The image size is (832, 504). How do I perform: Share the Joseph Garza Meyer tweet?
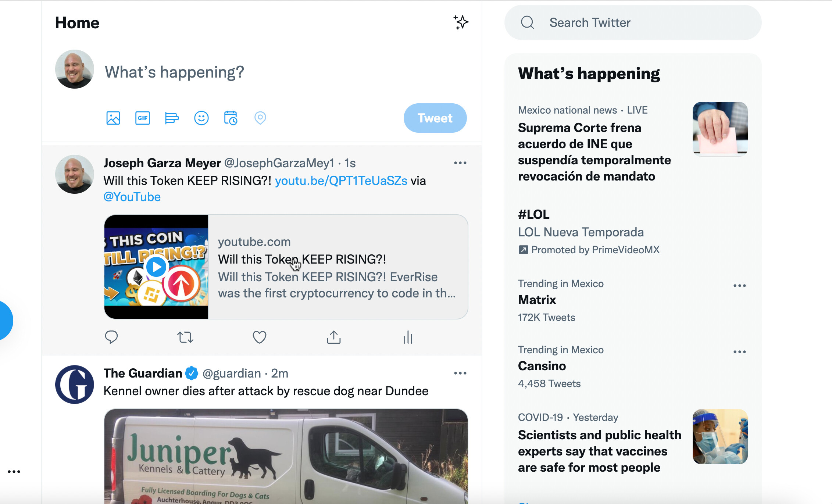tap(334, 337)
